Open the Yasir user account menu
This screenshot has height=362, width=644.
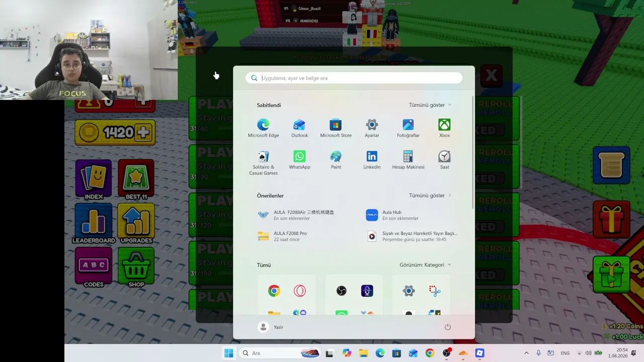click(271, 327)
